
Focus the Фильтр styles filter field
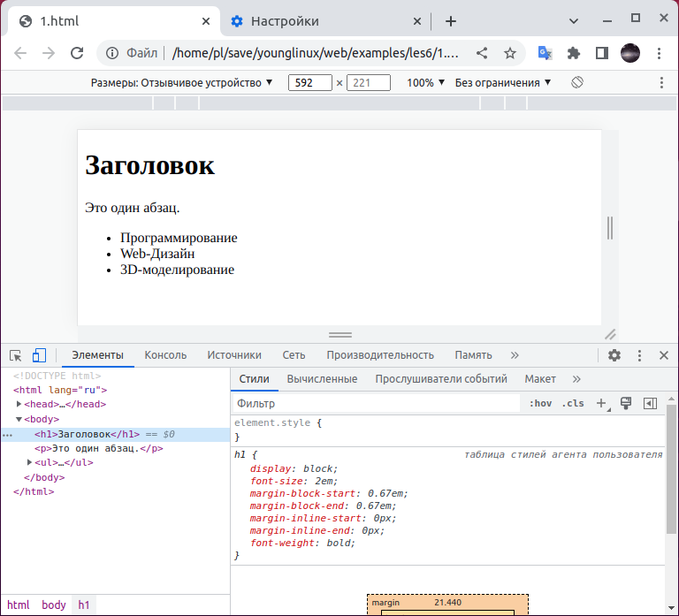pyautogui.click(x=377, y=404)
